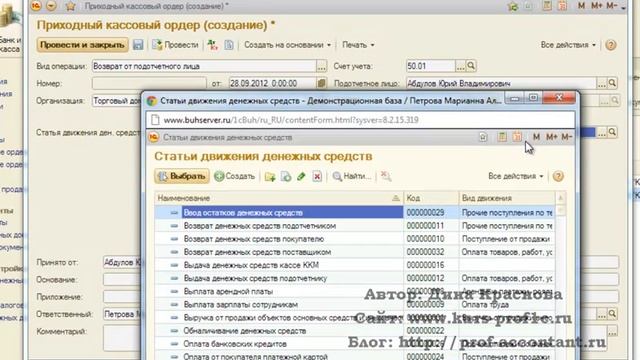The width and height of the screenshot is (640, 360).
Task: Create new group folder icon in popup toolbar
Action: [x=270, y=176]
